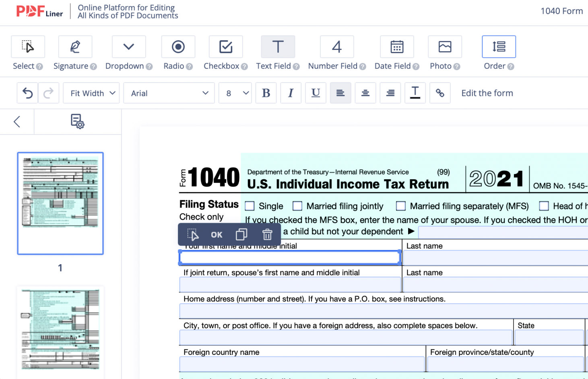Screen dimensions: 588x379
Task: Show help for the Text Field tool
Action: pos(296,66)
